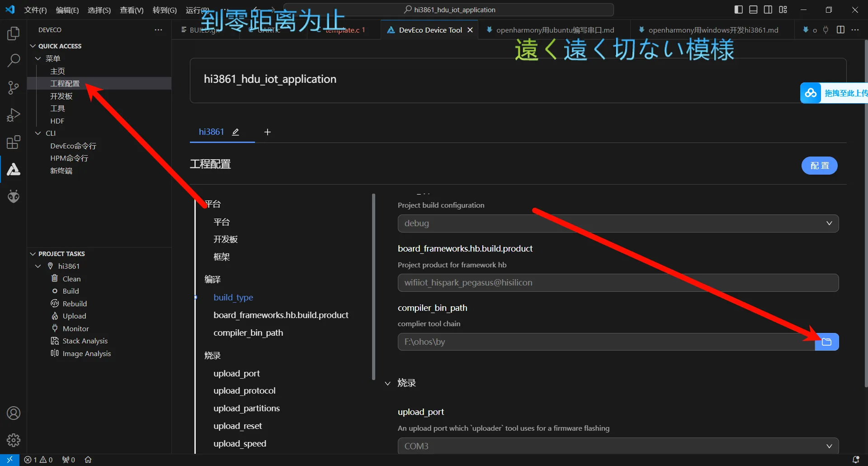Image resolution: width=868 pixels, height=466 pixels.
Task: Click the wifiiot_hispark_pegasus product input field
Action: [618, 283]
